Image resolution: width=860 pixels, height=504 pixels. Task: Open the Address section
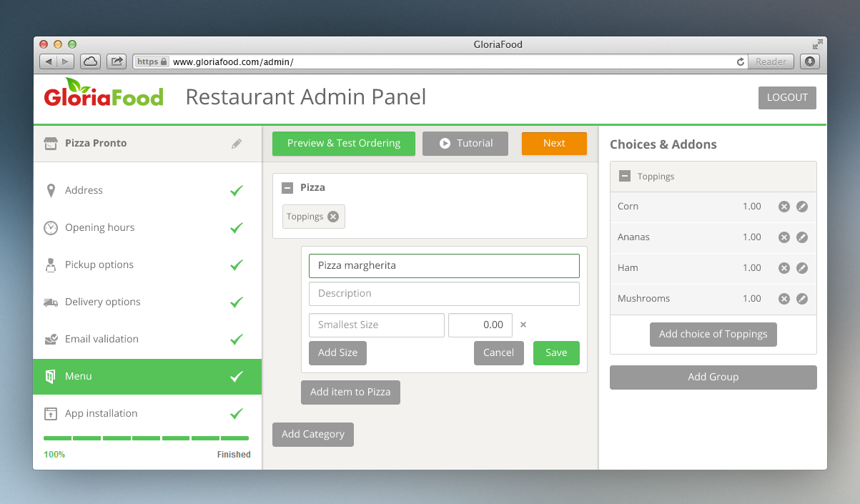pos(147,191)
